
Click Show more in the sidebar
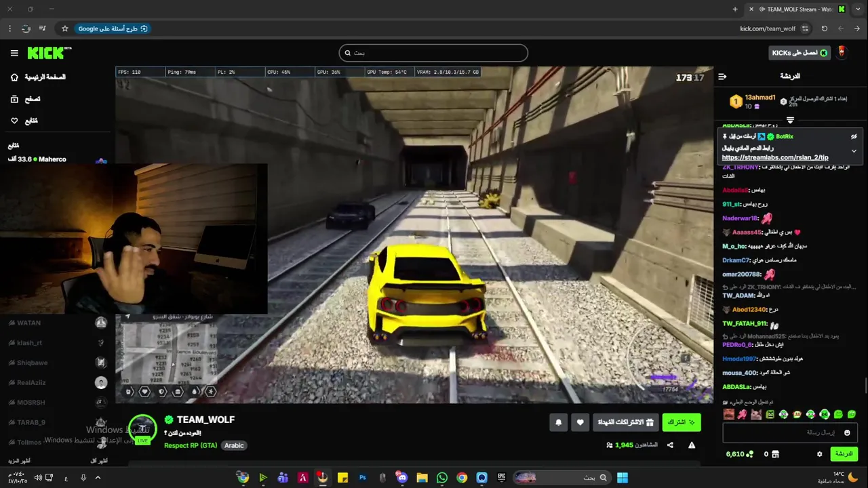pos(19,461)
